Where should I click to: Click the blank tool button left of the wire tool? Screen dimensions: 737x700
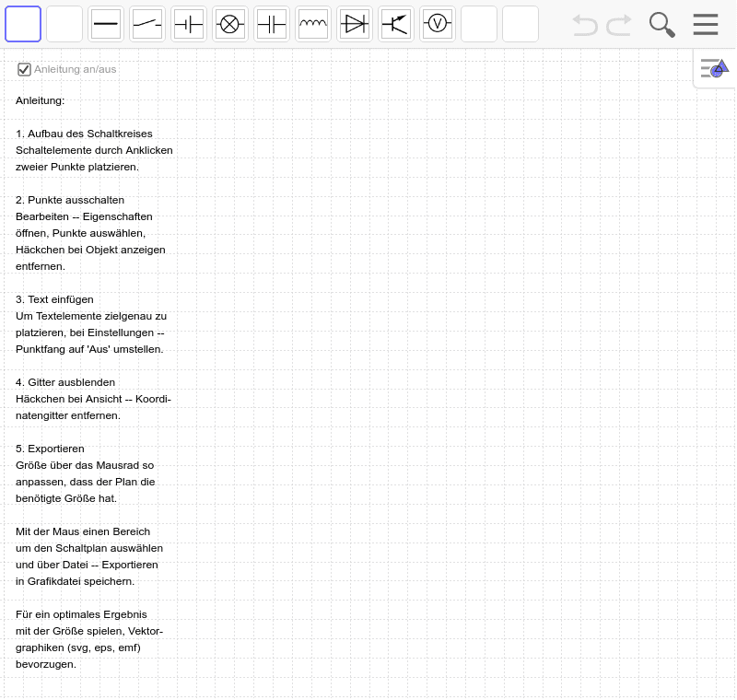pos(64,24)
